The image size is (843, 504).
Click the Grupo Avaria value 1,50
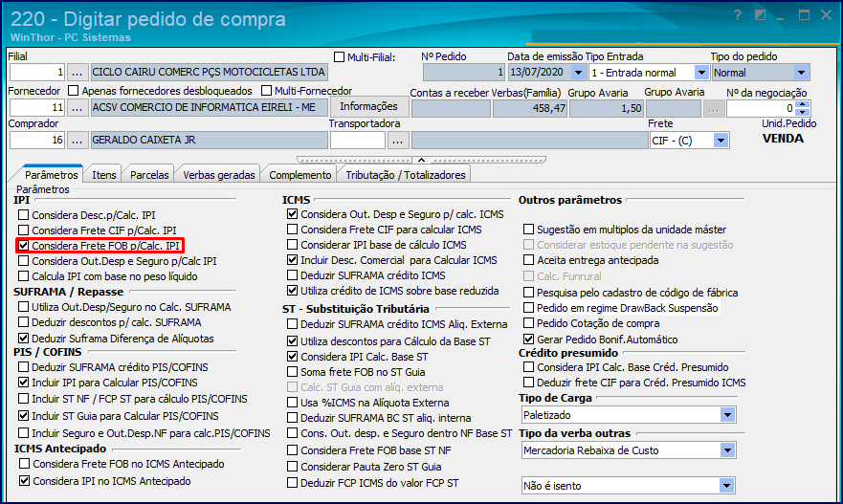[607, 108]
